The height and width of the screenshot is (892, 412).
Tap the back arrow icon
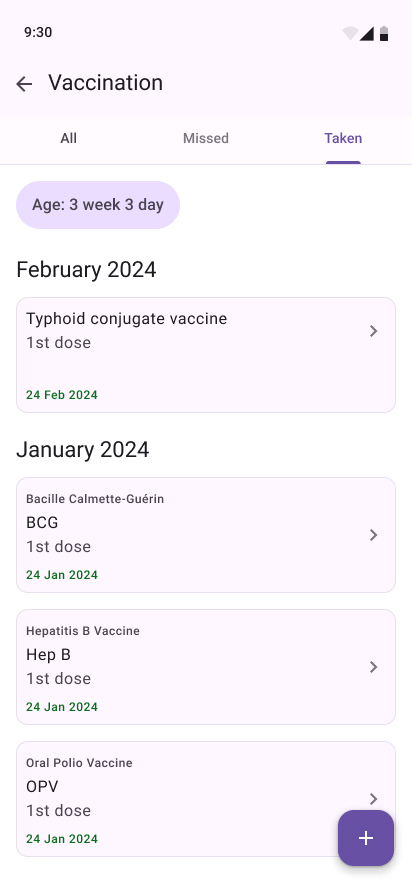coord(24,84)
